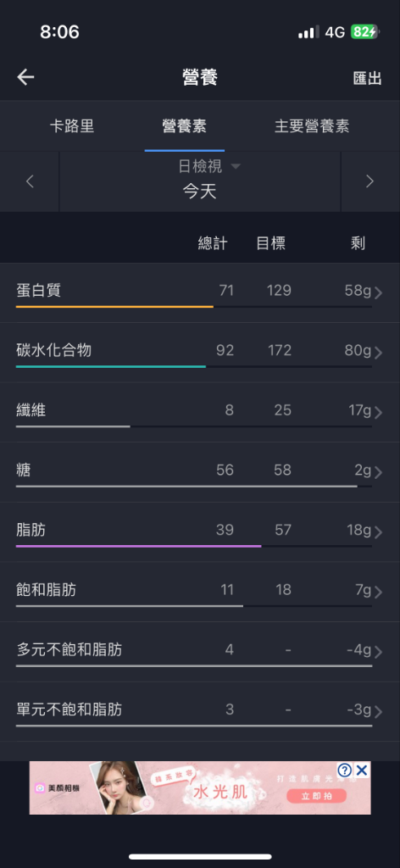Select the 營養素 tab

pos(184,125)
